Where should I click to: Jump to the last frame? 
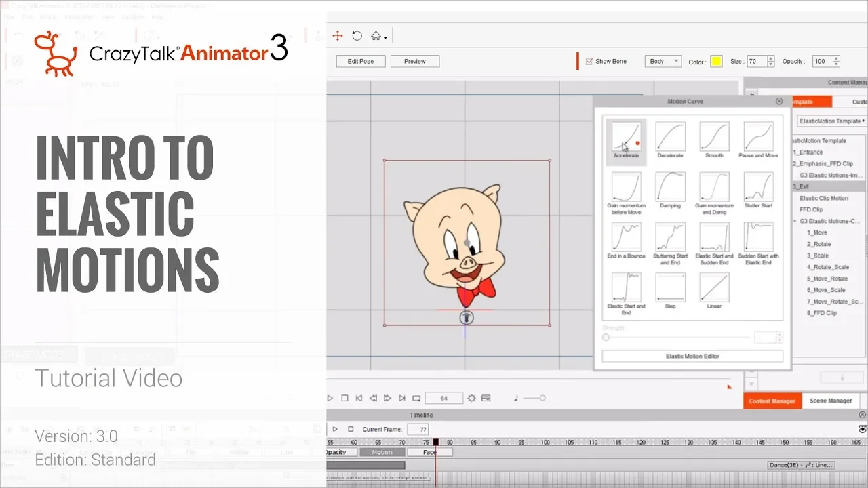[402, 399]
